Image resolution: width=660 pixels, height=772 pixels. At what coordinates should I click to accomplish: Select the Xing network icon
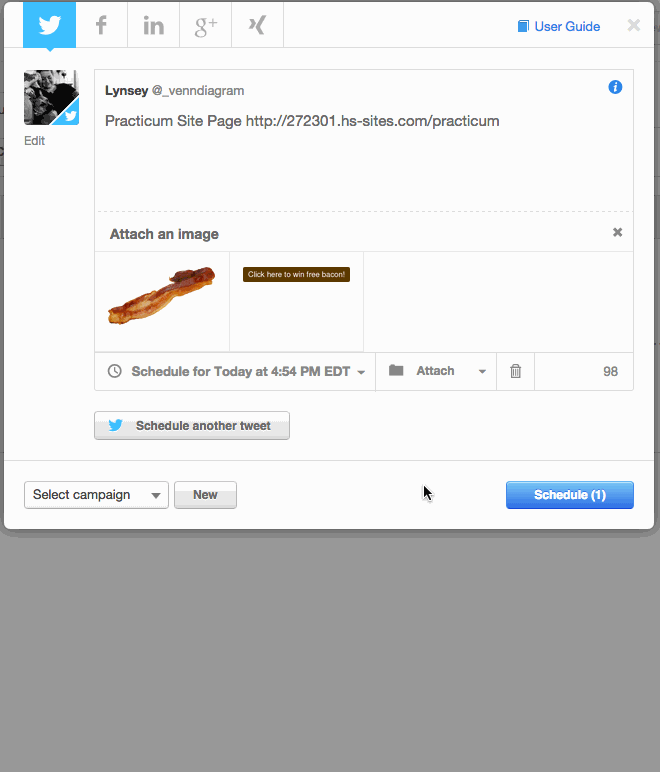click(257, 25)
